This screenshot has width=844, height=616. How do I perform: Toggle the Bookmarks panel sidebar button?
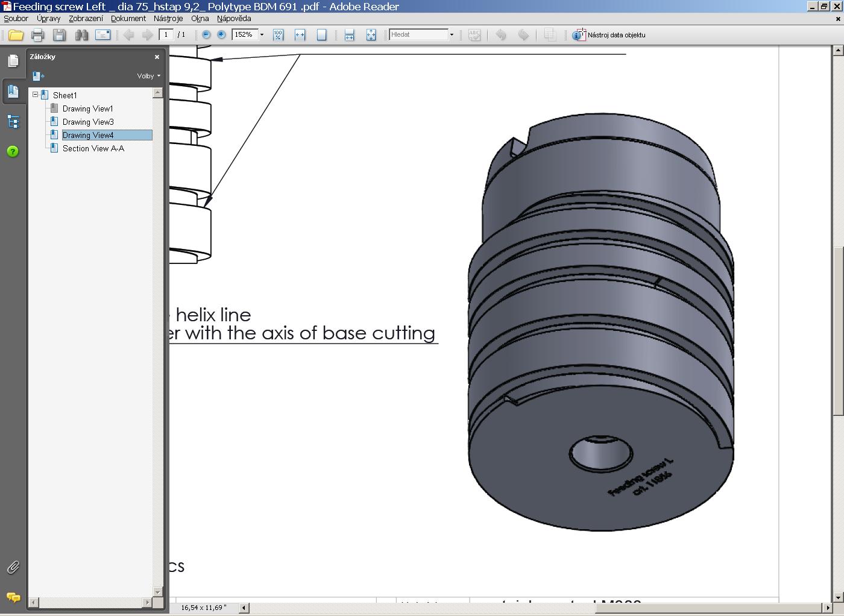(13, 92)
